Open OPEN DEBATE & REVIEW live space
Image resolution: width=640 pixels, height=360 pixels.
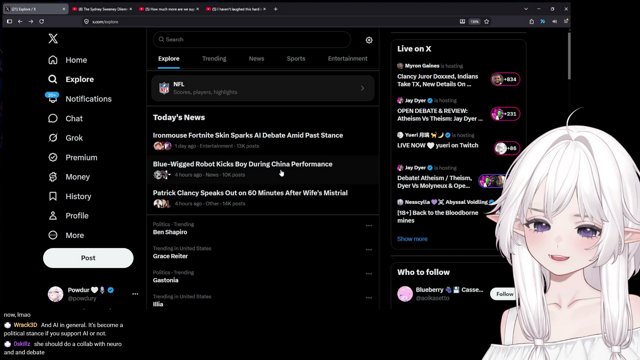440,115
